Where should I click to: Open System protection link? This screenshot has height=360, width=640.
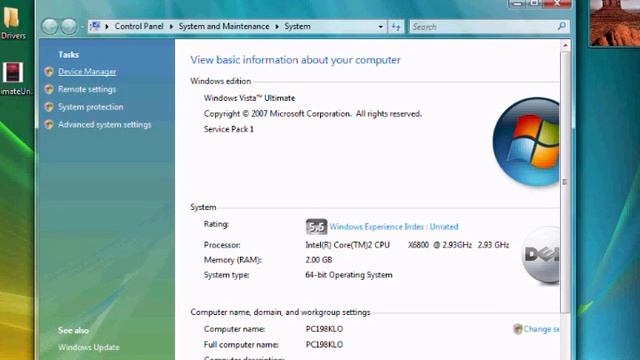click(91, 107)
